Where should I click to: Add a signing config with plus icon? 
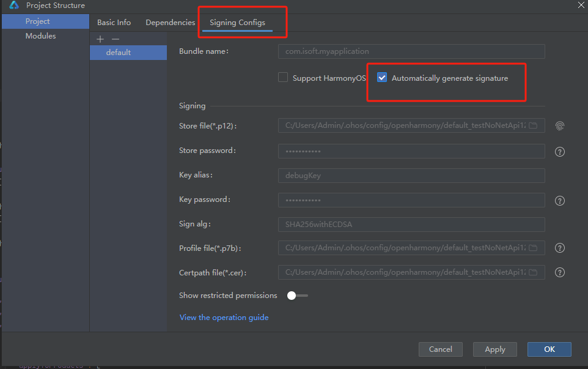point(100,39)
